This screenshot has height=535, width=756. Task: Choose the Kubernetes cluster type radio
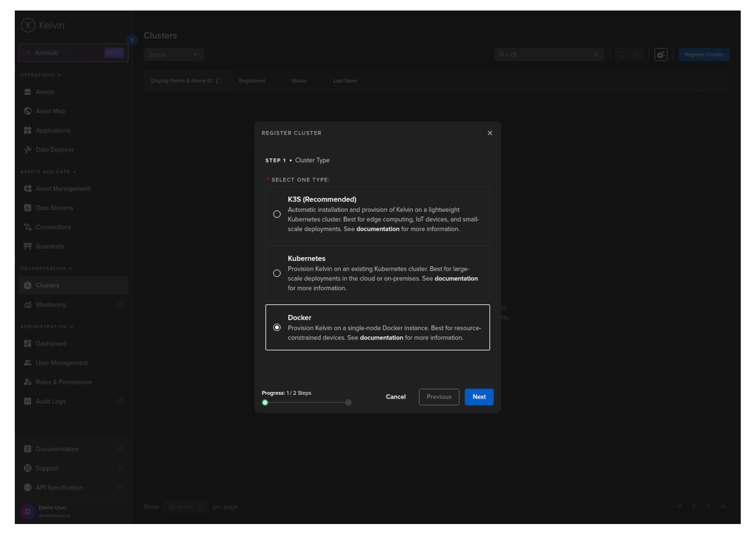(x=277, y=273)
